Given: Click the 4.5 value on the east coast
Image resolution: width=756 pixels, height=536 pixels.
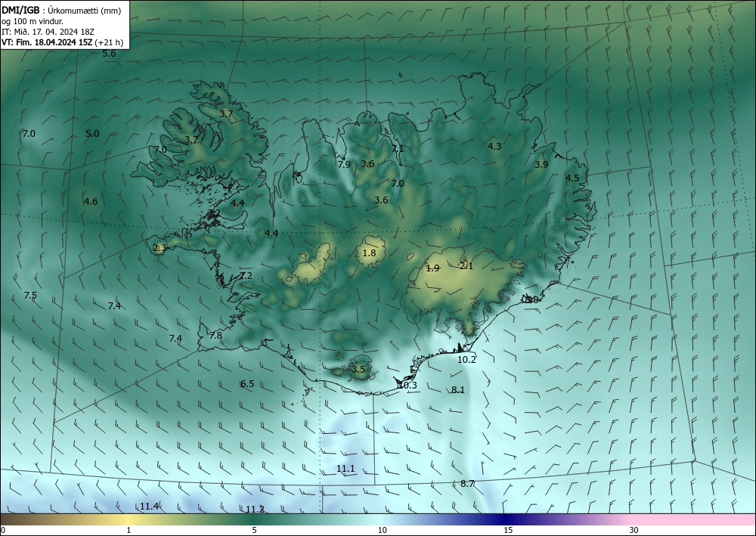Looking at the screenshot, I should 572,178.
